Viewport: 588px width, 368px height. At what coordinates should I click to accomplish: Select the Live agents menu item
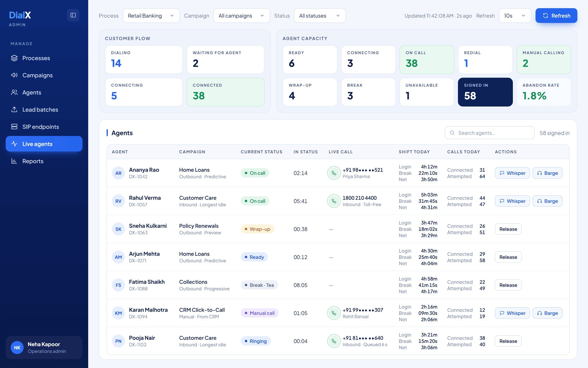coord(44,144)
